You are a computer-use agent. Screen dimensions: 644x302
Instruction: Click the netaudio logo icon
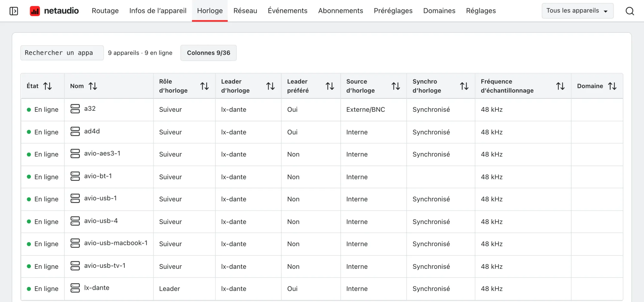(x=35, y=11)
